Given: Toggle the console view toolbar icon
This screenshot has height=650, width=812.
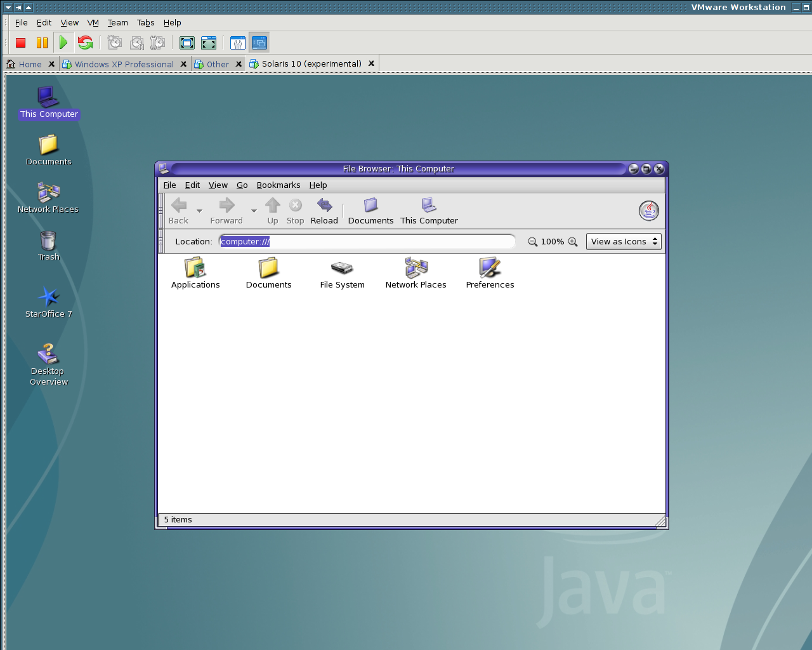Looking at the screenshot, I should [x=259, y=43].
